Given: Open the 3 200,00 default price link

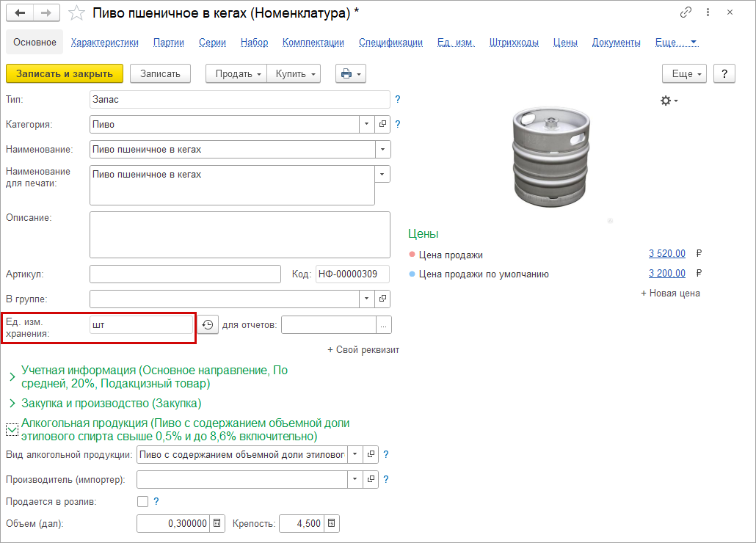Looking at the screenshot, I should point(667,273).
